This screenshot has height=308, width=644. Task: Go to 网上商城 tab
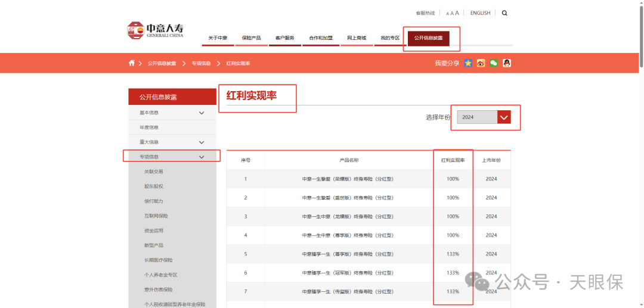(x=357, y=38)
